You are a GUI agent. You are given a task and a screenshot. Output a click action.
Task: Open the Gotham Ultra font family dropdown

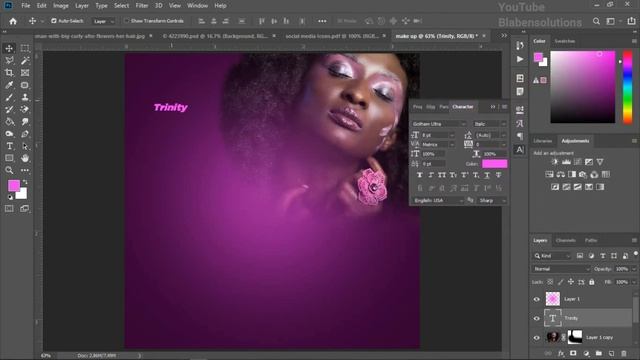coord(438,124)
